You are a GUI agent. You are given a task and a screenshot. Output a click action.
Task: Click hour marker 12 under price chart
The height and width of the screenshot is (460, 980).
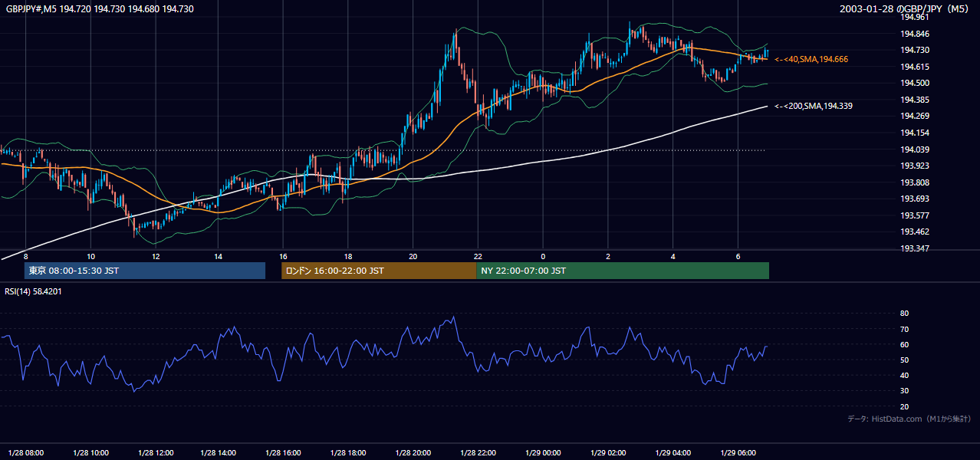tap(156, 256)
